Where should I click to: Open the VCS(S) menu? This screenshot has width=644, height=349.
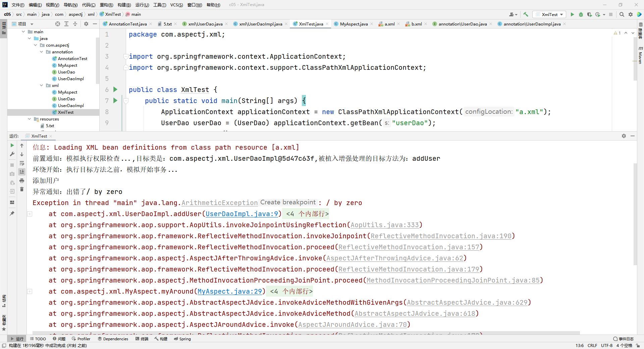[x=176, y=5]
